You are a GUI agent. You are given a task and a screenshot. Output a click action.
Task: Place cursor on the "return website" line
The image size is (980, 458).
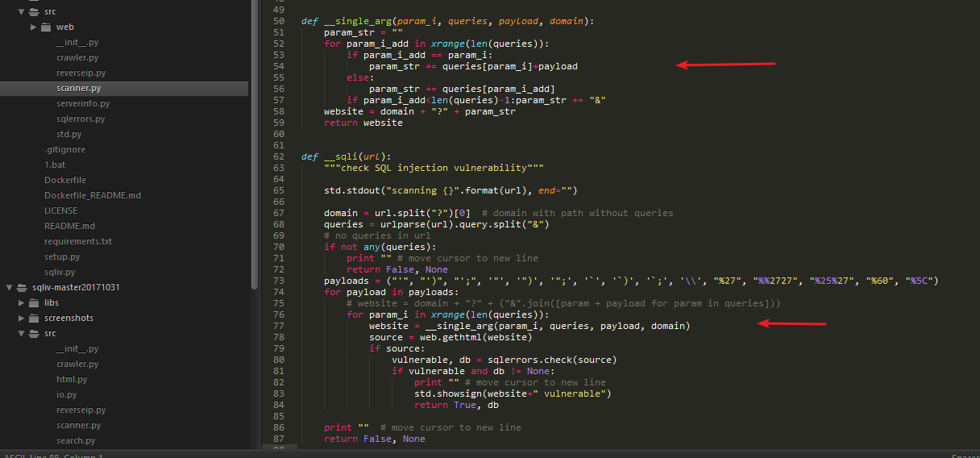point(363,123)
